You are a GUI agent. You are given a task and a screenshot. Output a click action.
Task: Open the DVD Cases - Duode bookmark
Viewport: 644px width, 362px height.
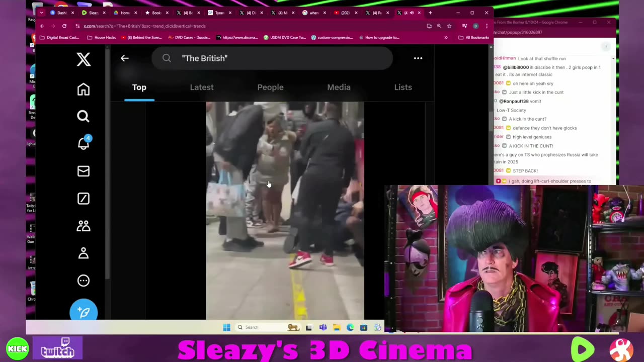[x=189, y=37]
